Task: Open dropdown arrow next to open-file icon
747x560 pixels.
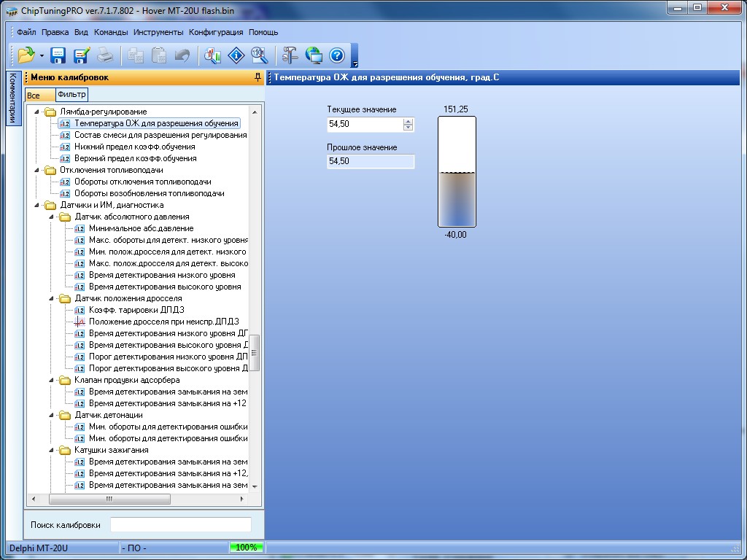Action: pos(42,56)
